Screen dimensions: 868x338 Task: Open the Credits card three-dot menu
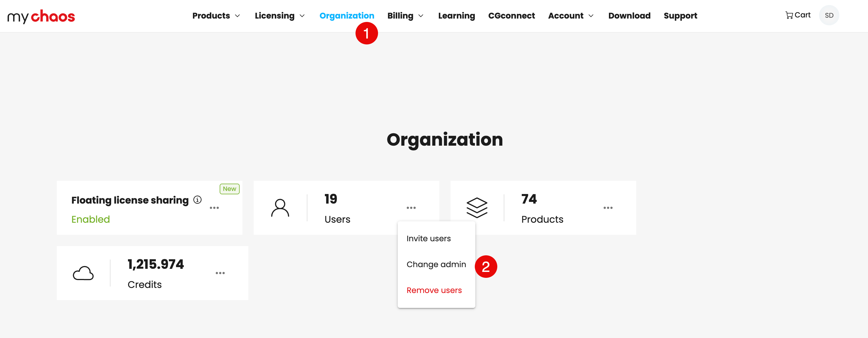[220, 273]
